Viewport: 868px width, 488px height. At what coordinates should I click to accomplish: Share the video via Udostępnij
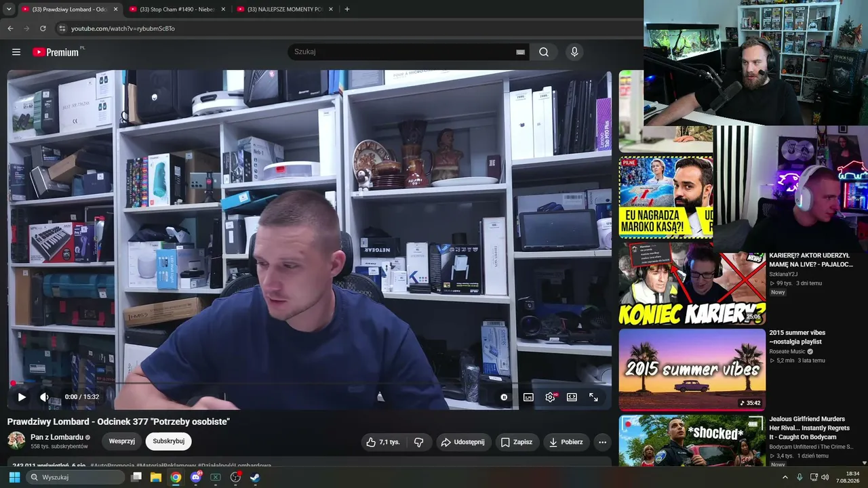click(x=463, y=442)
